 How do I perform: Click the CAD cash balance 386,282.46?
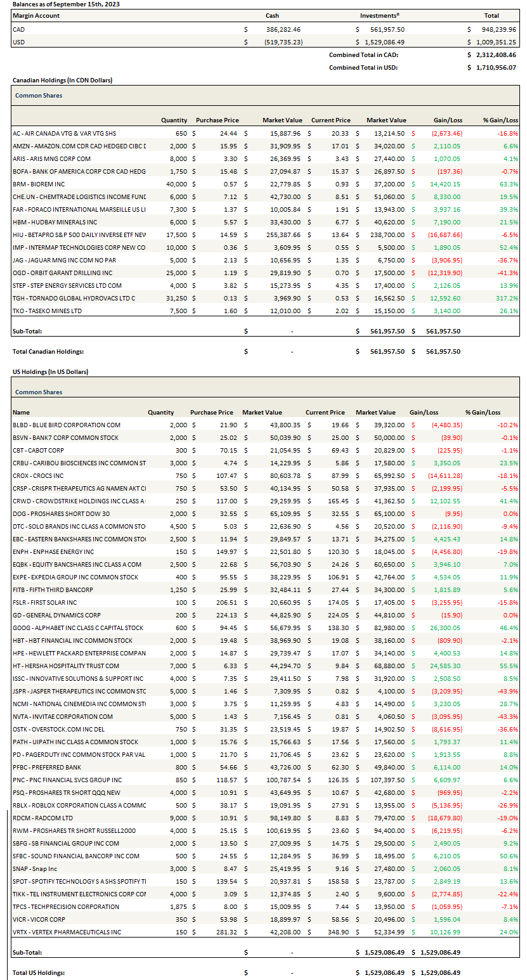tap(283, 29)
